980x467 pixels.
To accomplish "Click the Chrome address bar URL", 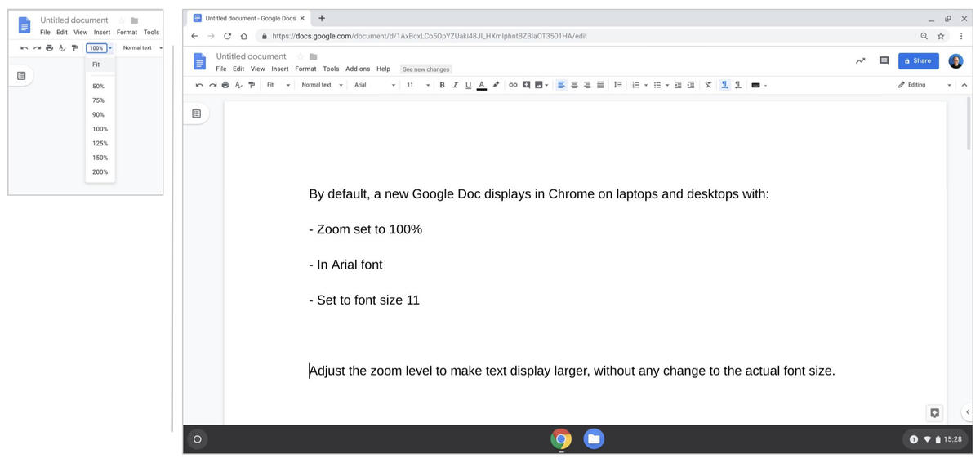I will coord(430,36).
